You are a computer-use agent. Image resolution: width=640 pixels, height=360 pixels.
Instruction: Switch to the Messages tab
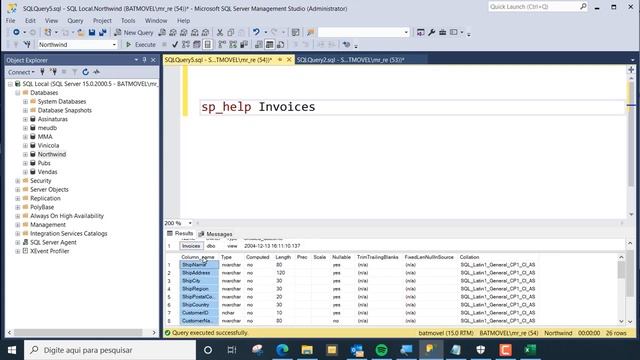click(x=216, y=234)
